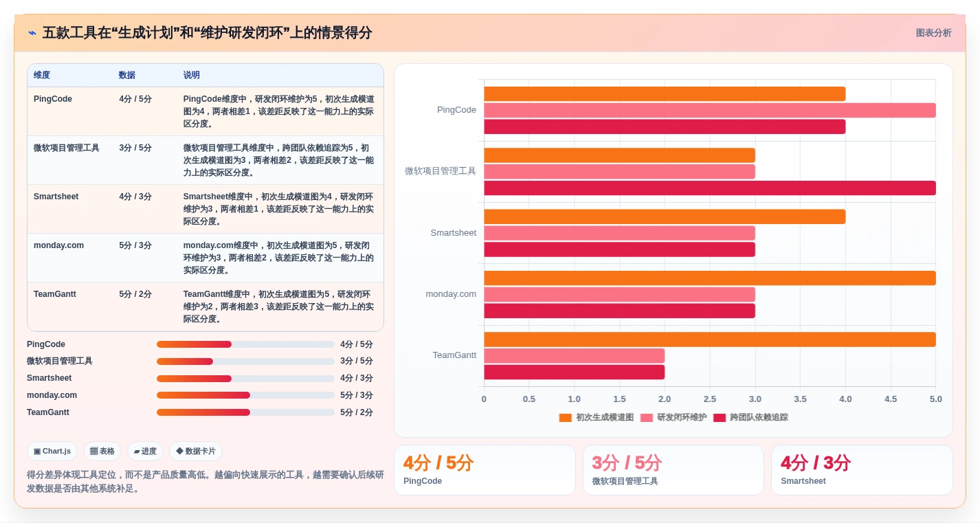
Task: Click the 说明 column header
Action: point(192,75)
